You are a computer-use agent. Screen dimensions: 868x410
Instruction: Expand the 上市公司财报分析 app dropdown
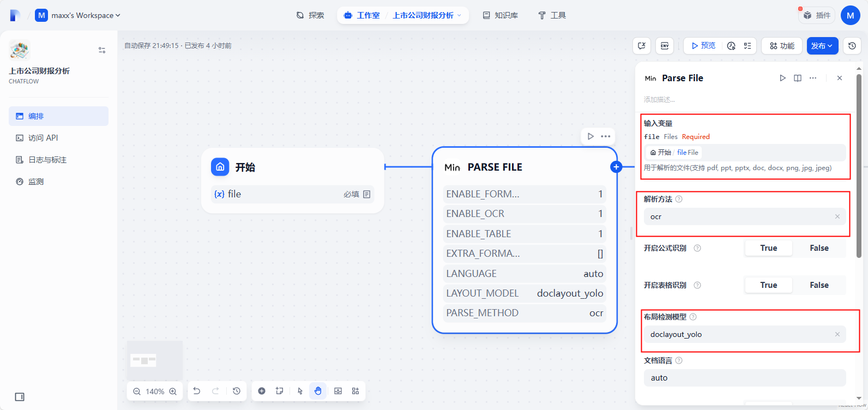point(427,15)
